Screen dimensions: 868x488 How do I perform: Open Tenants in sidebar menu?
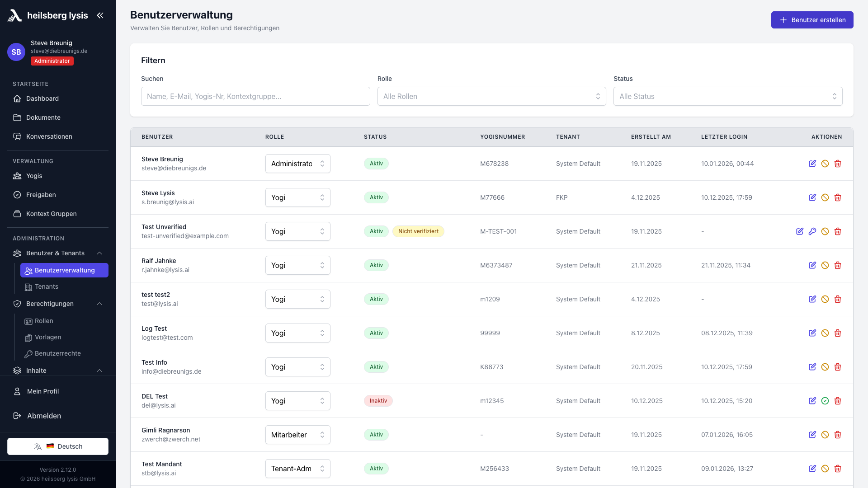pyautogui.click(x=47, y=286)
